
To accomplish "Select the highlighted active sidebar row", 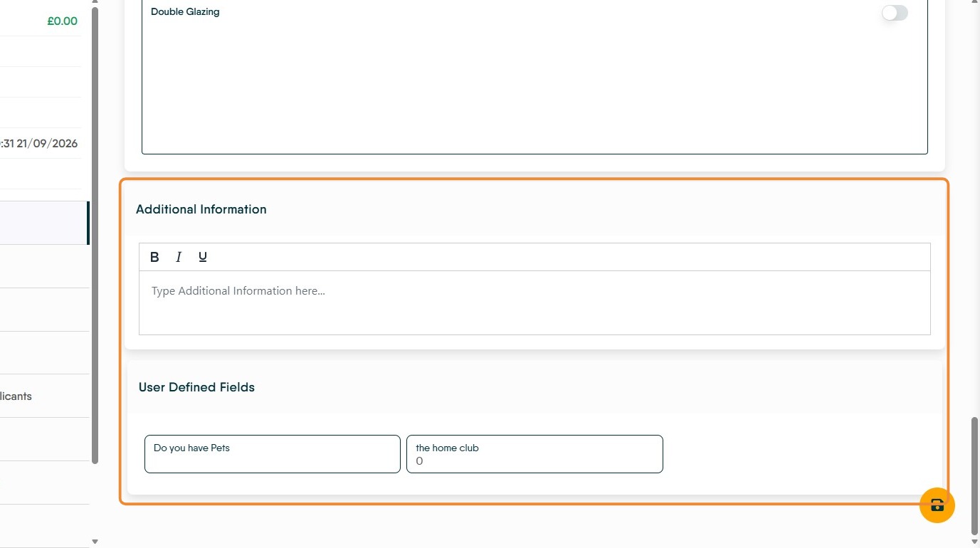I will pyautogui.click(x=44, y=223).
